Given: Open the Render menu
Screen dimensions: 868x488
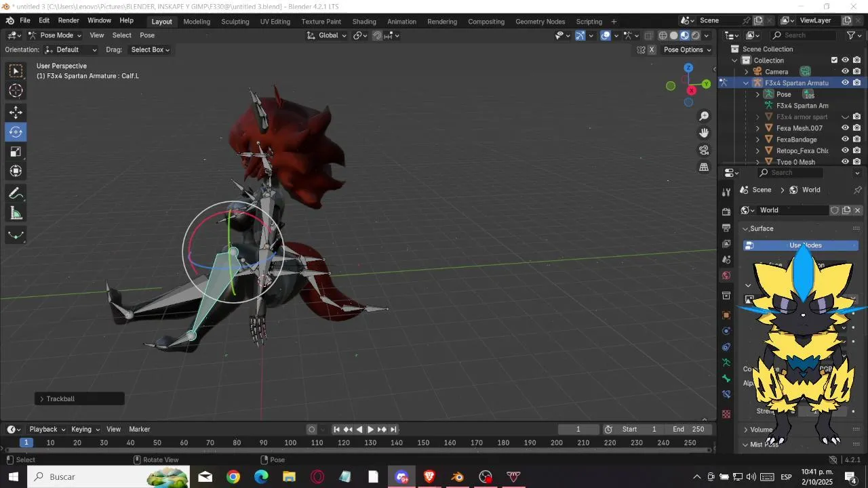Looking at the screenshot, I should click(x=68, y=21).
